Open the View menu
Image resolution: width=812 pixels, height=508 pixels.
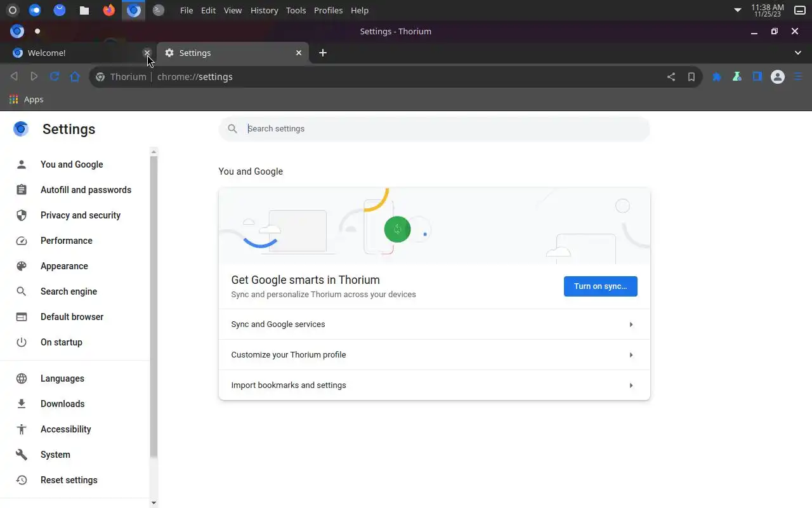pyautogui.click(x=233, y=10)
